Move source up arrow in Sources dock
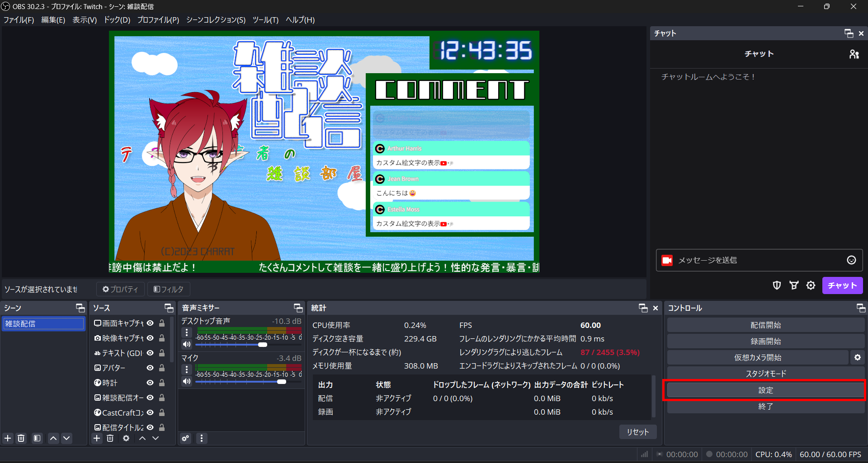The height and width of the screenshot is (463, 868). pos(142,438)
